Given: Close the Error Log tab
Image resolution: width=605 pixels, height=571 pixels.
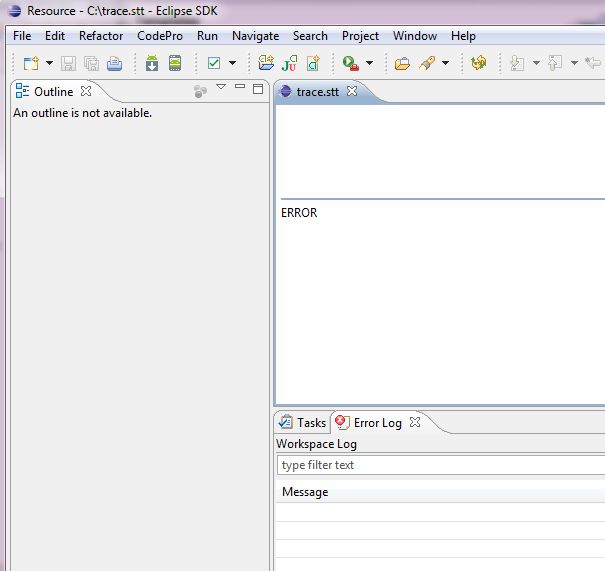Looking at the screenshot, I should [415, 422].
